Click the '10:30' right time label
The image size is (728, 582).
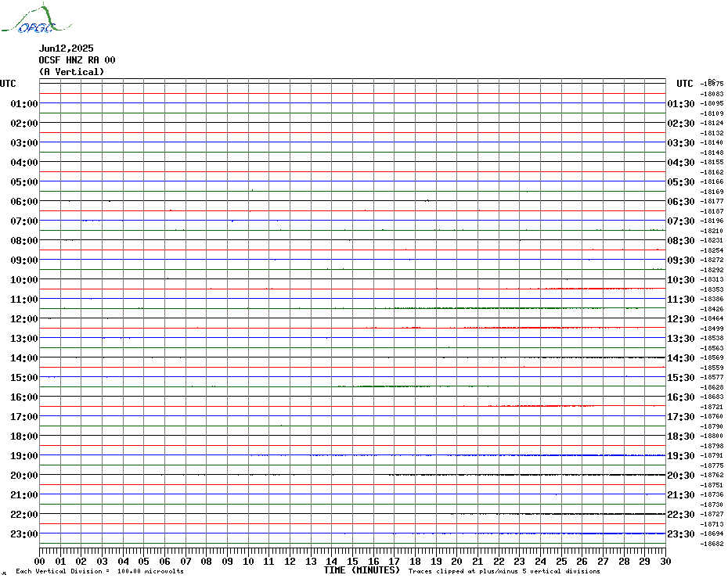click(681, 280)
